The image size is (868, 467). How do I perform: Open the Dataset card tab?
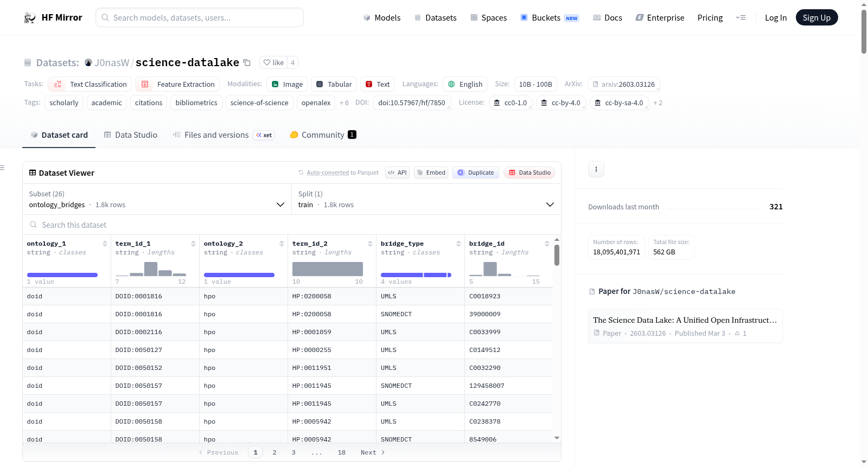point(59,135)
